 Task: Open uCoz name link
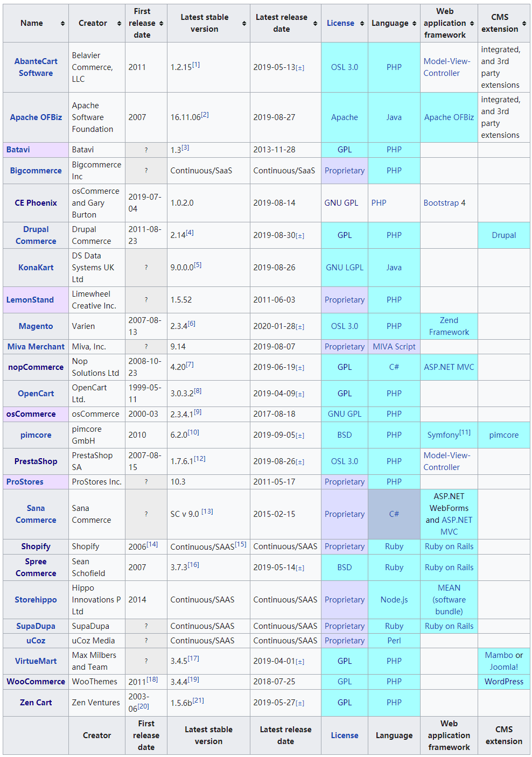click(36, 641)
